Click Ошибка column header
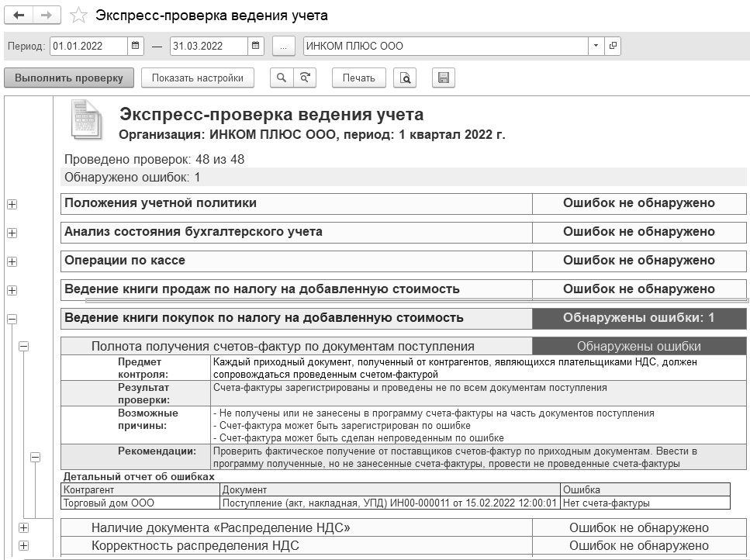 point(645,489)
